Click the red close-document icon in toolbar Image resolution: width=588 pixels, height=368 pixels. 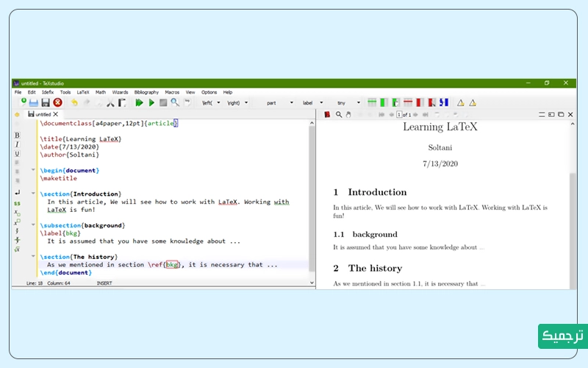pyautogui.click(x=57, y=103)
